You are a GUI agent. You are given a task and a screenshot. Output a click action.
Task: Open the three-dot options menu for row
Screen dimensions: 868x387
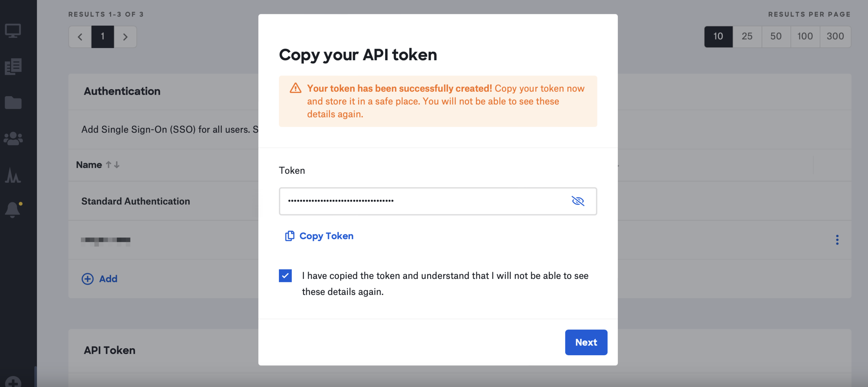tap(837, 240)
